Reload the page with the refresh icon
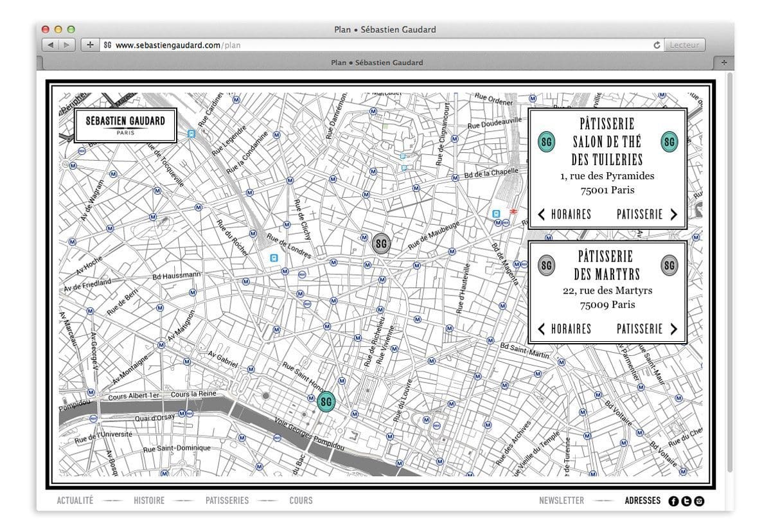Screen dimensions: 771x532 (655, 45)
